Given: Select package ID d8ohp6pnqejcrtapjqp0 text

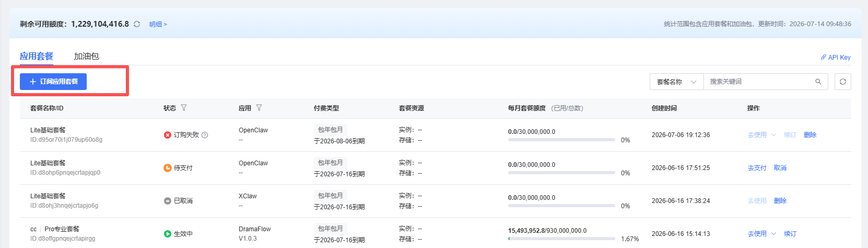Looking at the screenshot, I should point(65,173).
